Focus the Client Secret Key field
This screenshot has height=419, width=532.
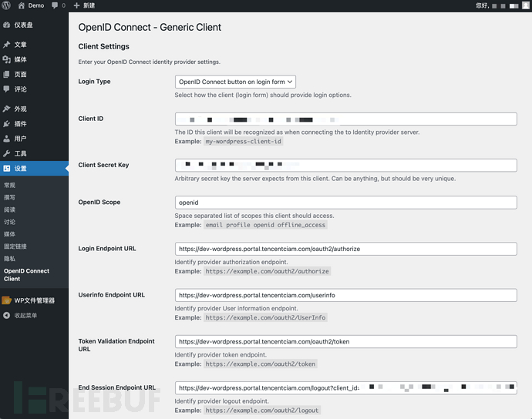345,165
